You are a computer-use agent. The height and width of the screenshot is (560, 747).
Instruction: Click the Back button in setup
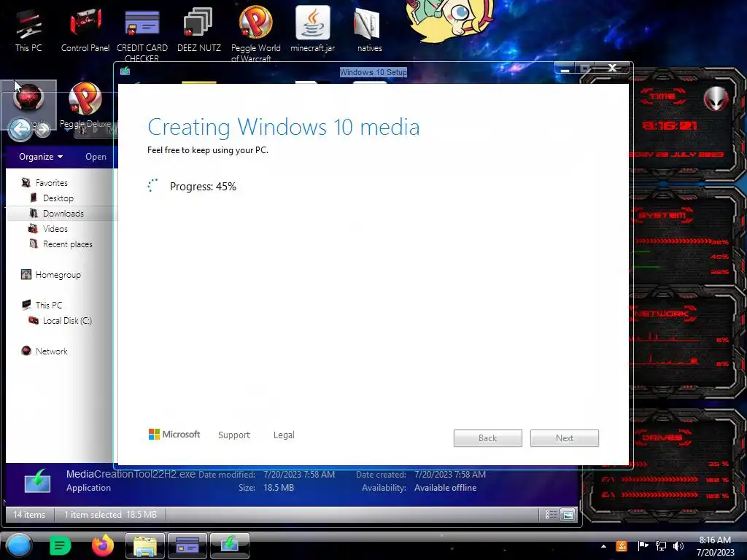pyautogui.click(x=488, y=438)
